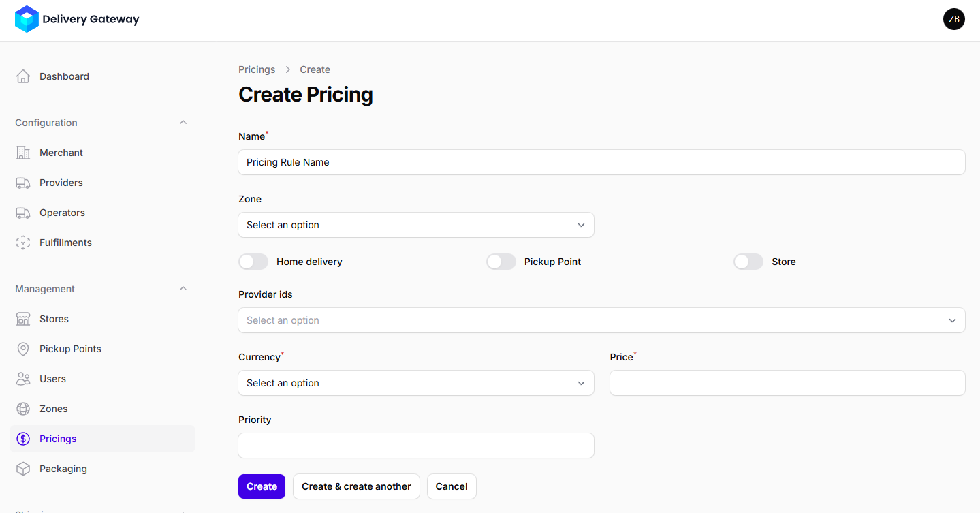This screenshot has height=513, width=980.
Task: Click into the Price input field
Action: click(787, 383)
